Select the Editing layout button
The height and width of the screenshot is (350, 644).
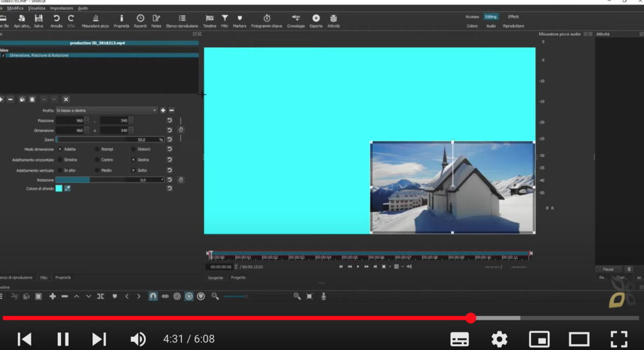[491, 17]
